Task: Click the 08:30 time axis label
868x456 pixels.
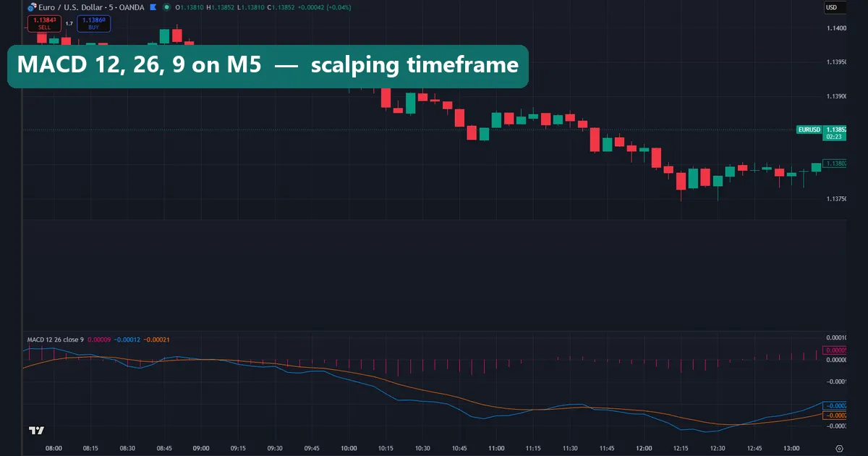Action: [127, 448]
